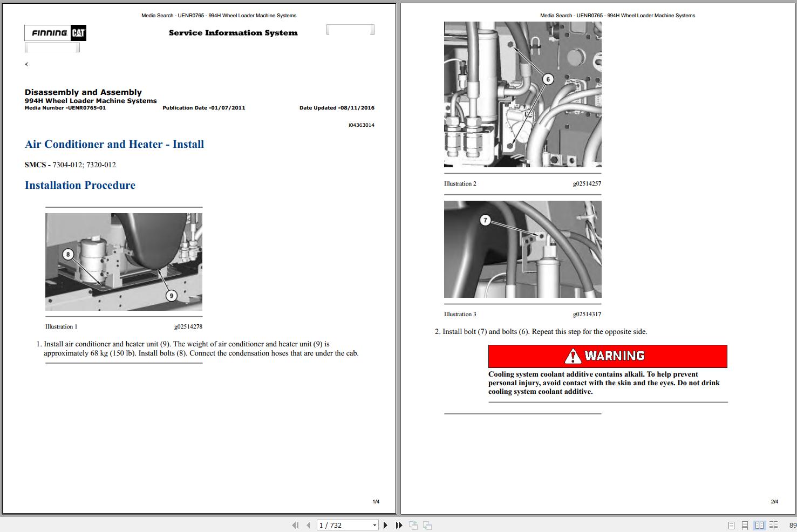Screen dimensions: 797x532
Task: Click the Media Search title bar text
Action: (x=219, y=15)
